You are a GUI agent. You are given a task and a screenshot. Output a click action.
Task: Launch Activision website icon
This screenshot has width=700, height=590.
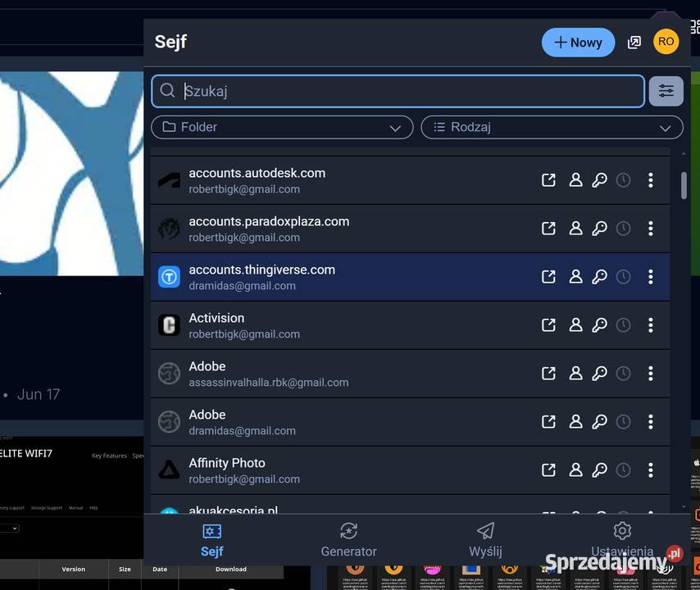click(548, 324)
